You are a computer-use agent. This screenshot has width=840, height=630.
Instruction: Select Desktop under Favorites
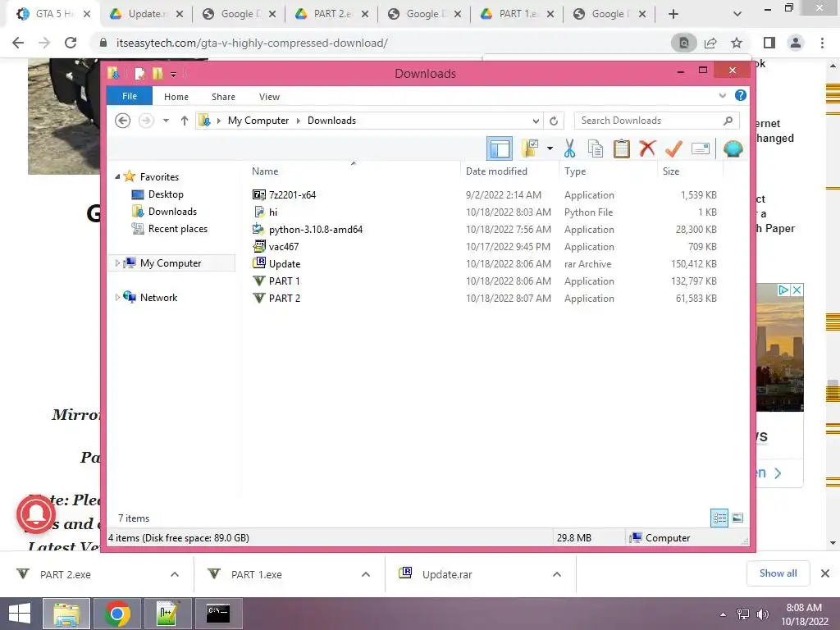point(166,194)
